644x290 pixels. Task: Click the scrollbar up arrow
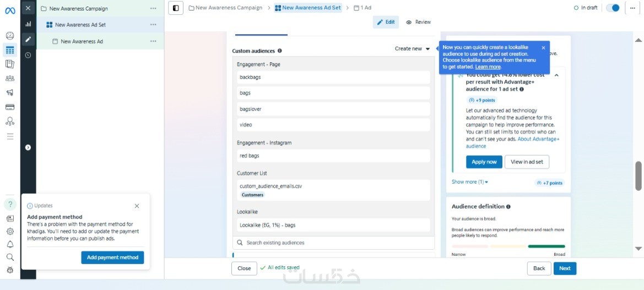638,40
